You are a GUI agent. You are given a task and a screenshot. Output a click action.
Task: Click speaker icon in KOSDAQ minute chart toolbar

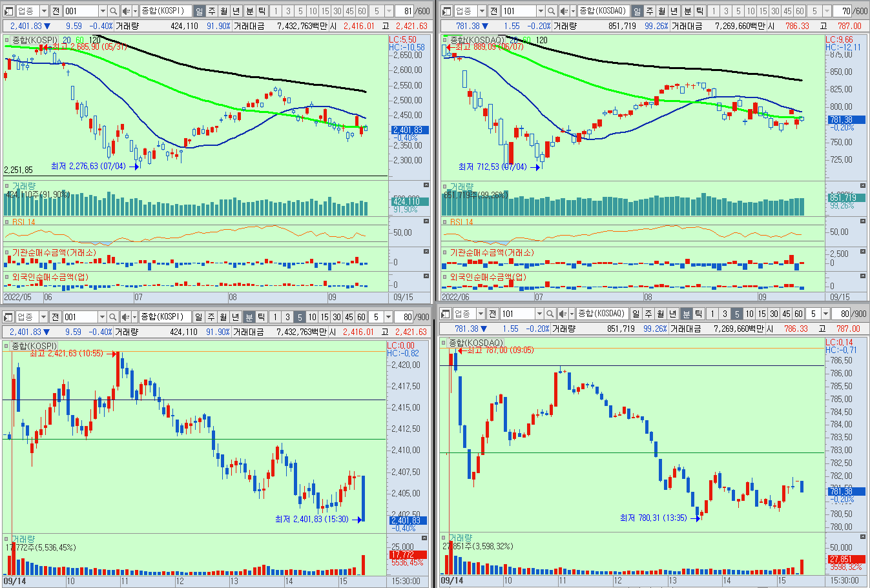[564, 314]
